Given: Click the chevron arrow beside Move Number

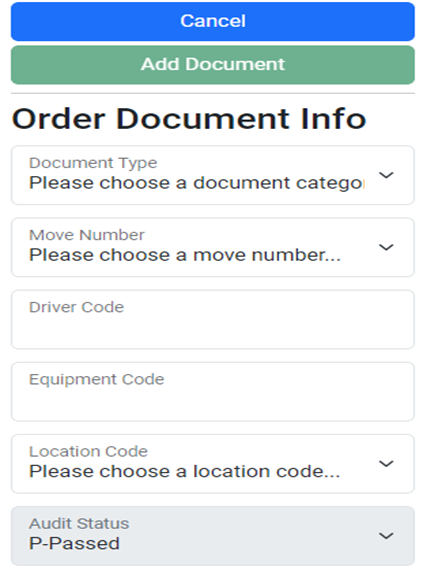Looking at the screenshot, I should tap(386, 247).
